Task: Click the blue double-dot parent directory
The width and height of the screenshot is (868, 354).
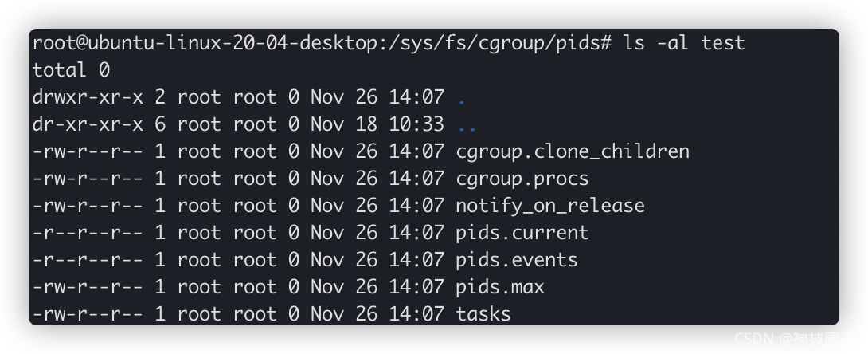Action: click(467, 128)
